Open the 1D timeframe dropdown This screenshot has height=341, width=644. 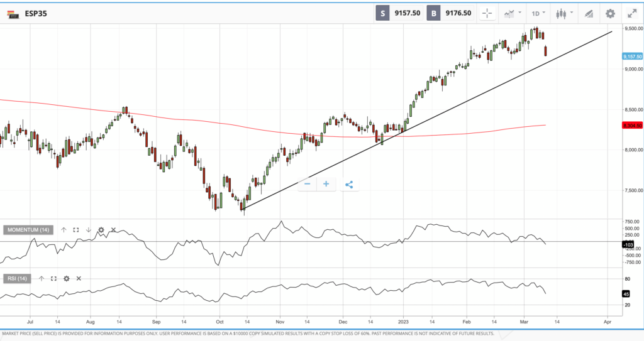coord(538,13)
